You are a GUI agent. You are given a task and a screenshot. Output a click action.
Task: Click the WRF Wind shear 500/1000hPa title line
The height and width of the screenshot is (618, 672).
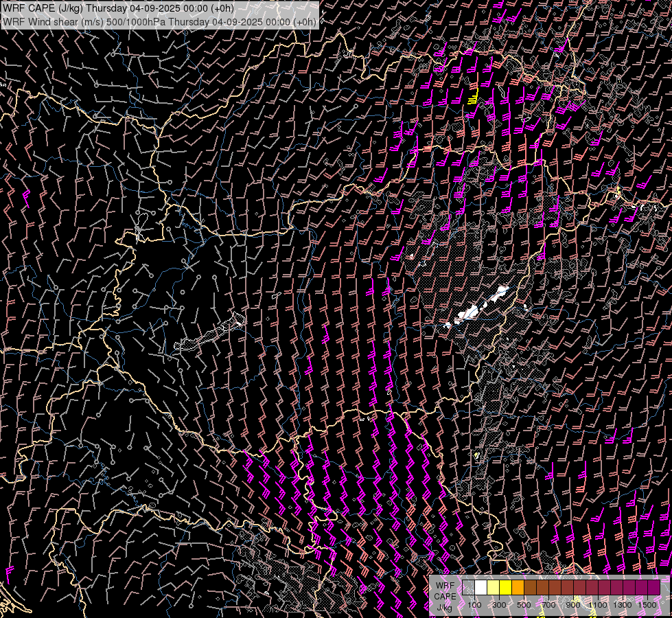click(x=159, y=22)
